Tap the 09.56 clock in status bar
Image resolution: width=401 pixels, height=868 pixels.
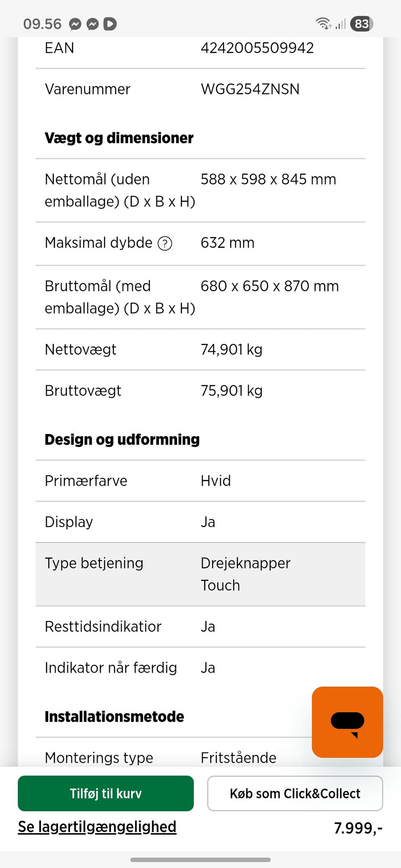(42, 24)
